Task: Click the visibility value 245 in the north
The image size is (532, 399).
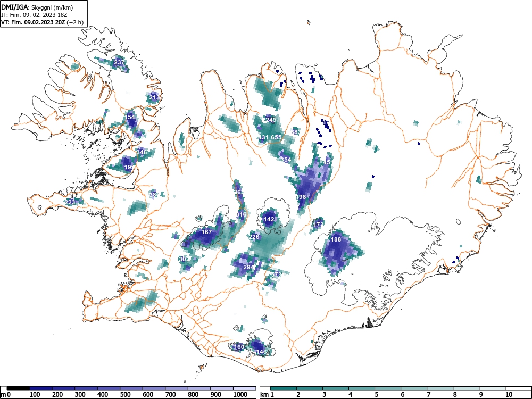Action: pyautogui.click(x=271, y=120)
